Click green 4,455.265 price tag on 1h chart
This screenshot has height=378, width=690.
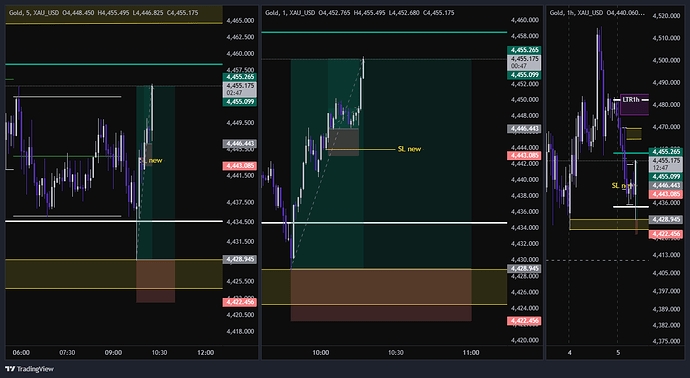pyautogui.click(x=666, y=151)
